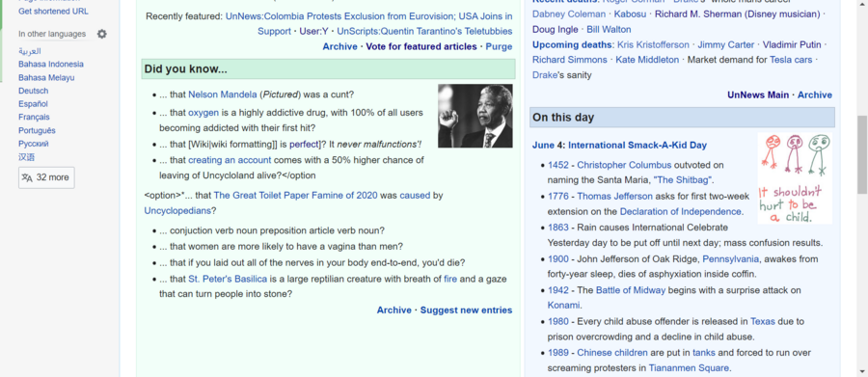Open Jimmy Carter link
868x377 pixels.
click(725, 44)
